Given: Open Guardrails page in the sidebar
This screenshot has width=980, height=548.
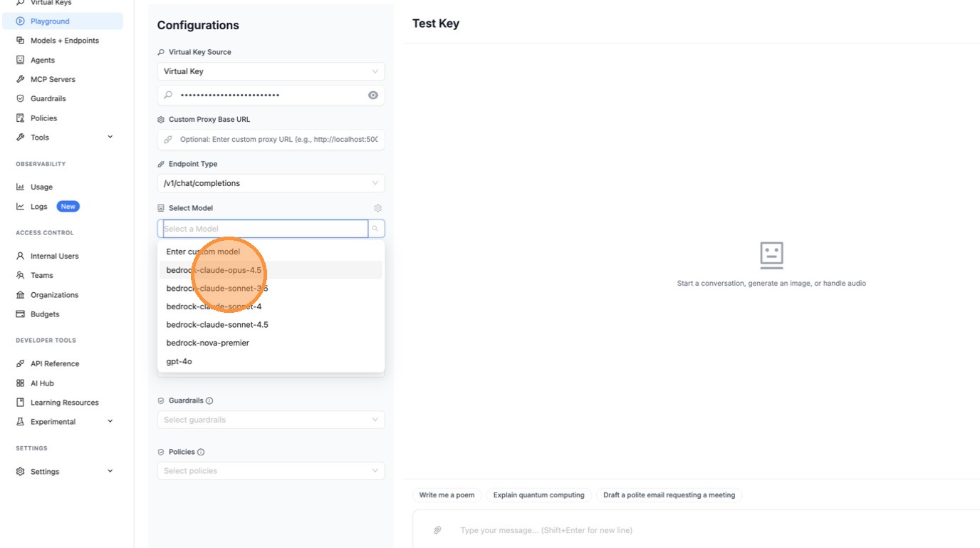Looking at the screenshot, I should click(48, 98).
